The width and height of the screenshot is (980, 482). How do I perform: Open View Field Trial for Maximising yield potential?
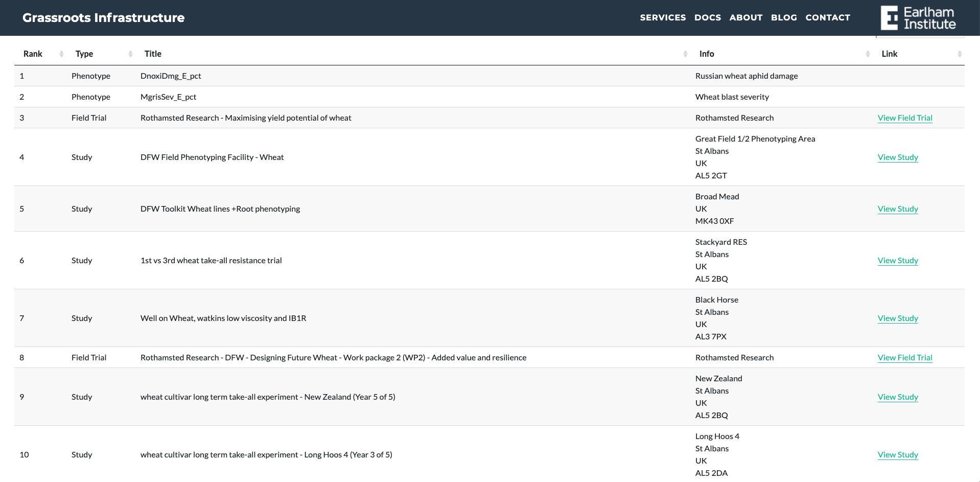coord(905,118)
